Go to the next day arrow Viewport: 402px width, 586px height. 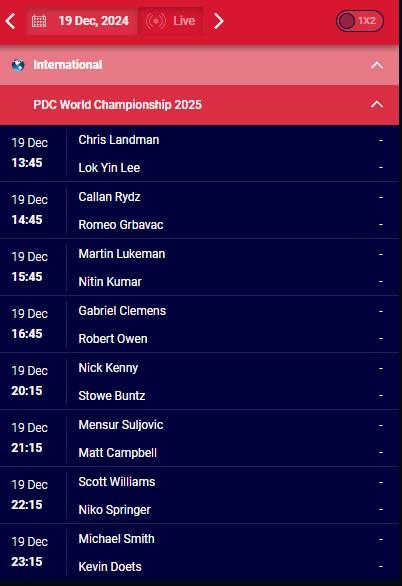click(219, 21)
